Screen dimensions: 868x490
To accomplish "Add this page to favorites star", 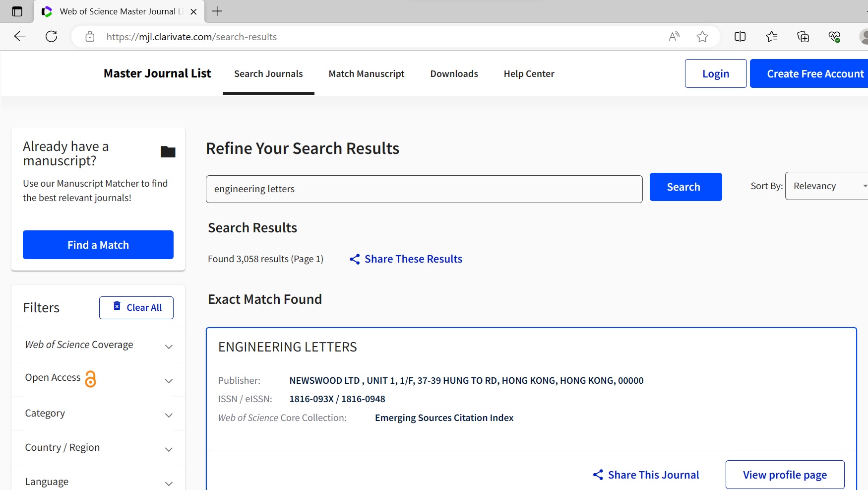I will 702,36.
